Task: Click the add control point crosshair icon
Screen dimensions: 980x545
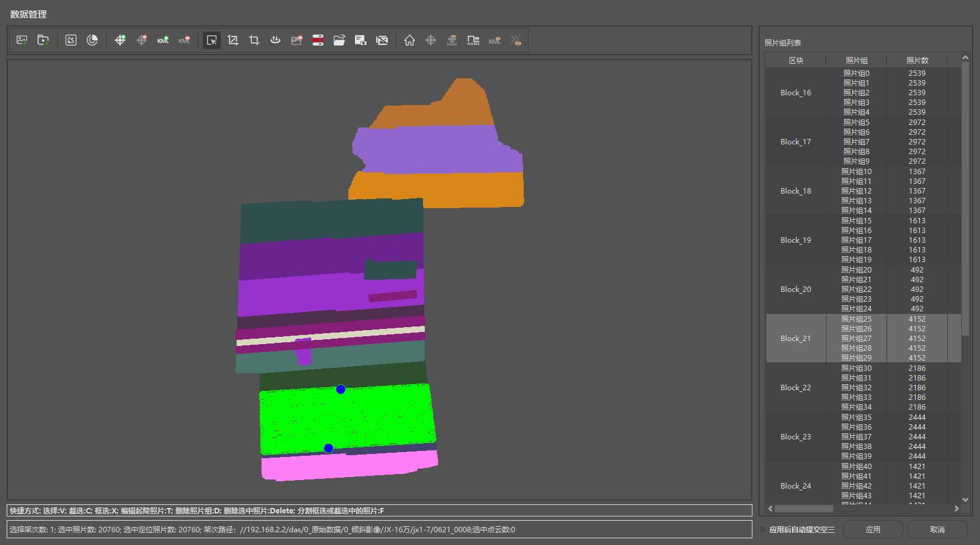Action: [120, 40]
